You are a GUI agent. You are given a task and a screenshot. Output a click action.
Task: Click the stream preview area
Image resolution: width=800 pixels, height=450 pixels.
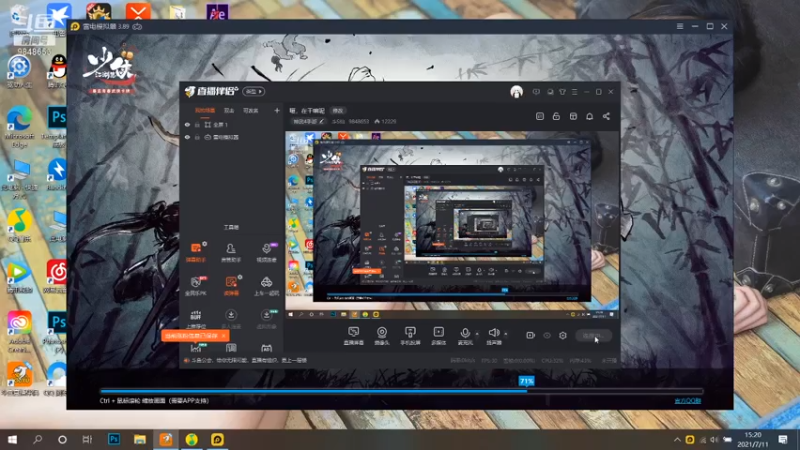coord(452,226)
